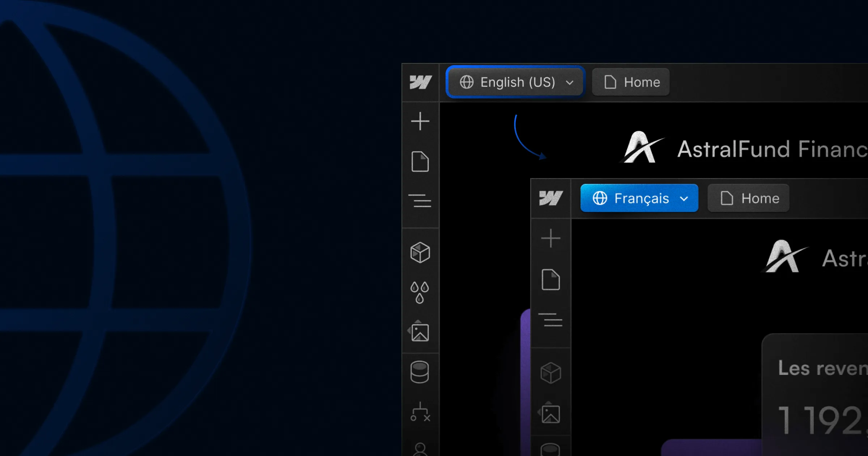Viewport: 868px width, 456px height.
Task: Click the chevron next to Français
Action: [684, 198]
